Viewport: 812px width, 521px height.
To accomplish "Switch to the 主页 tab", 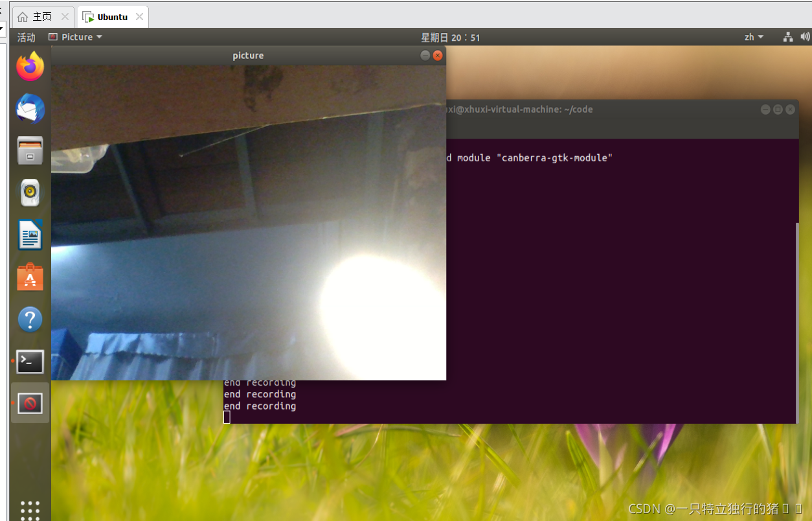I will pos(43,17).
